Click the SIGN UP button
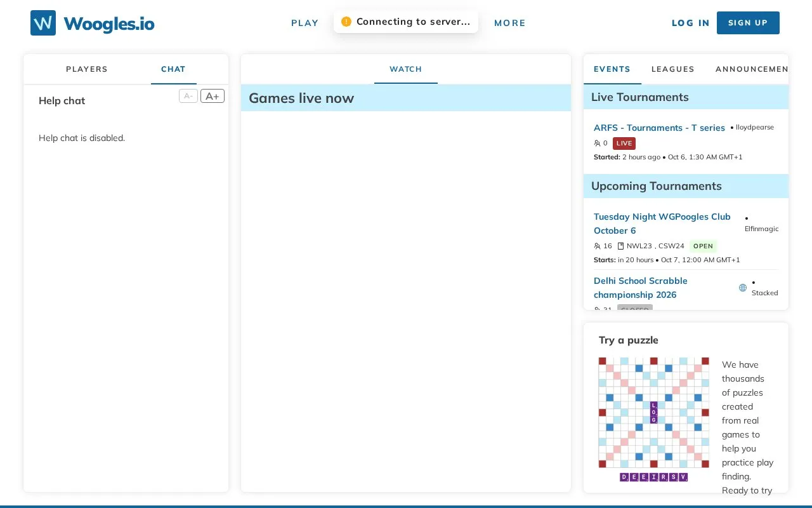Viewport: 812px width, 508px height. tap(748, 23)
